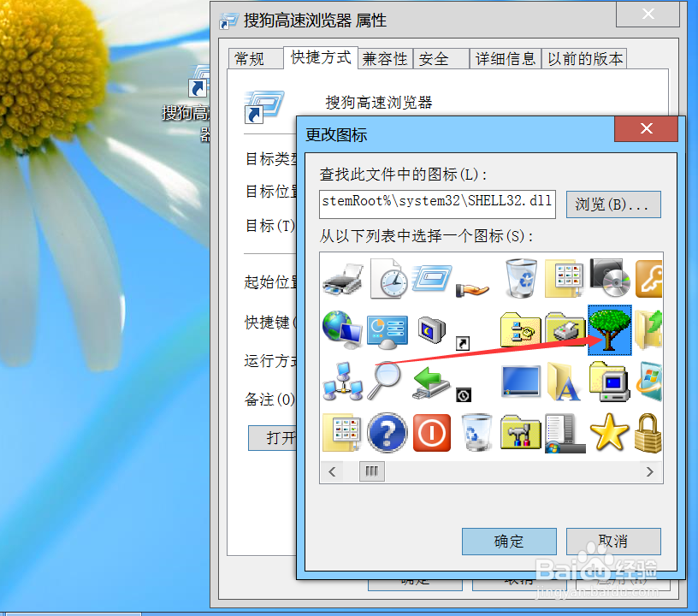
Task: Choose the document with clock icon
Action: [388, 278]
